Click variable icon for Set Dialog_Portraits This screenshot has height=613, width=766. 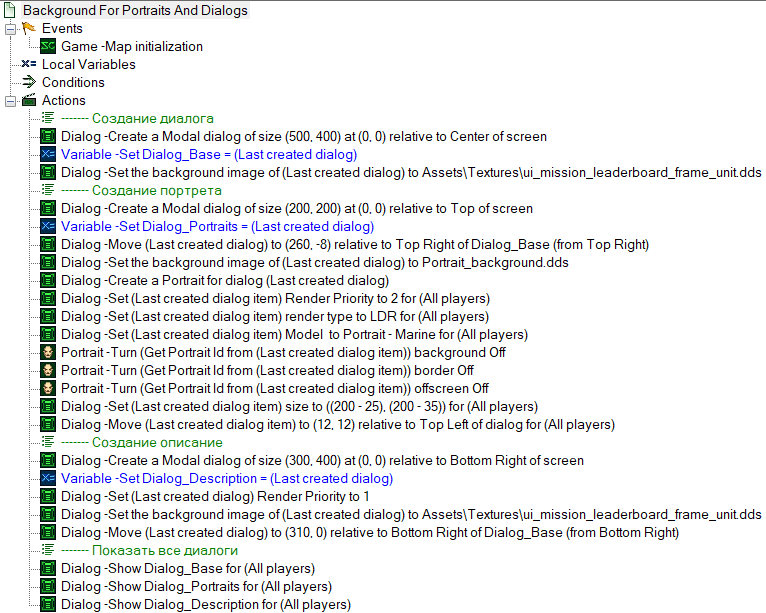point(47,226)
